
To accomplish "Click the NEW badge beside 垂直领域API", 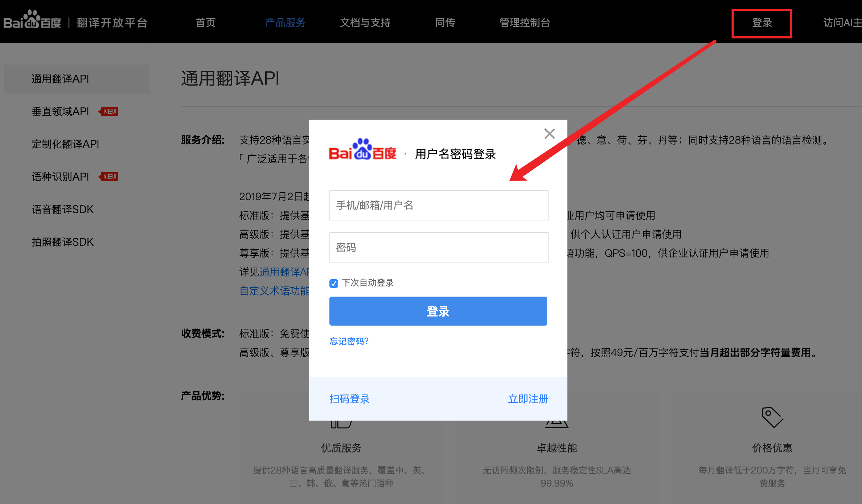I will (108, 111).
